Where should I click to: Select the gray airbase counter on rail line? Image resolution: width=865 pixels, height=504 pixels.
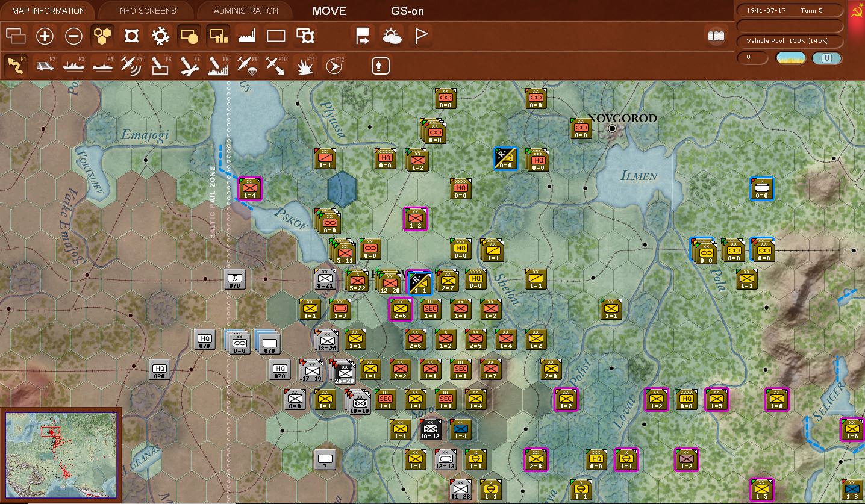pos(234,279)
